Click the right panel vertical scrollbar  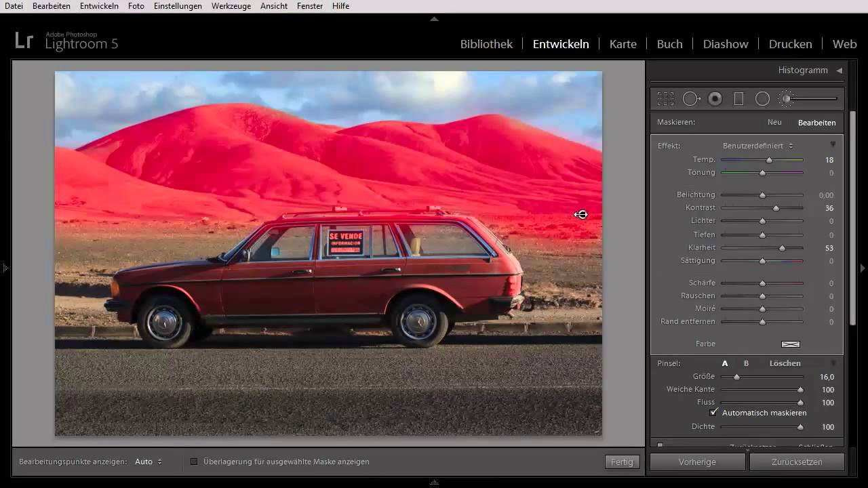[x=853, y=219]
